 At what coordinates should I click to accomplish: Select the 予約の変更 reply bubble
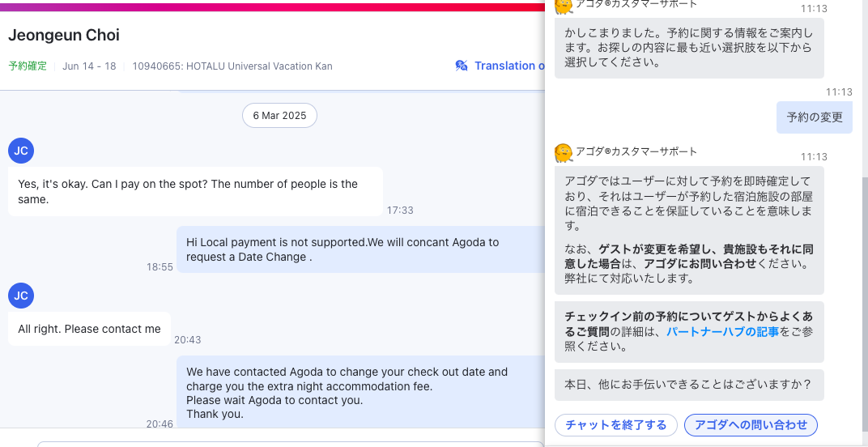tap(815, 117)
